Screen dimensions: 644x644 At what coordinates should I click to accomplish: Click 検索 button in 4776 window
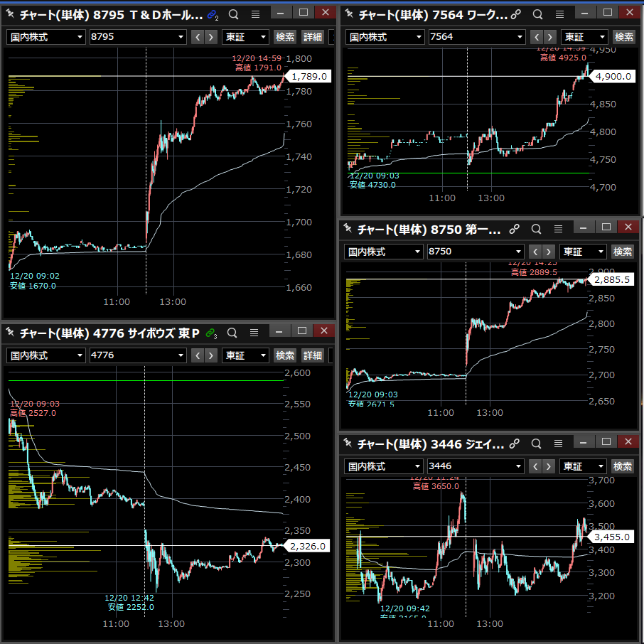(x=285, y=355)
